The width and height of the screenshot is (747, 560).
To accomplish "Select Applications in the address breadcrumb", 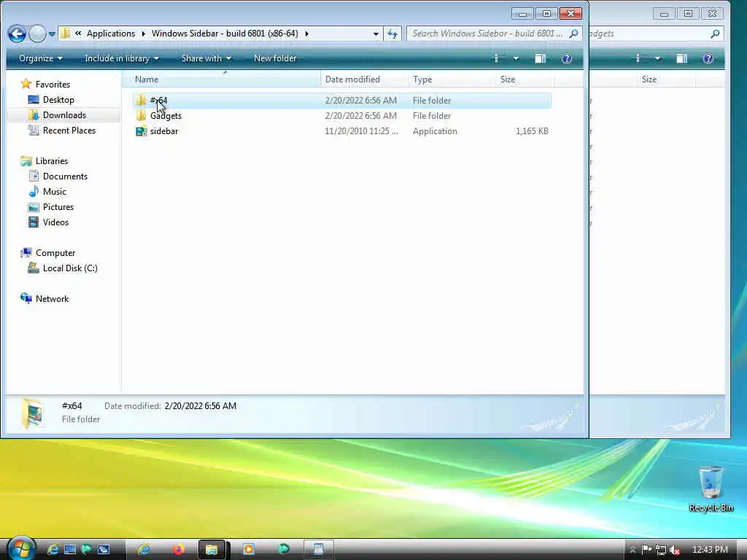I will click(111, 34).
